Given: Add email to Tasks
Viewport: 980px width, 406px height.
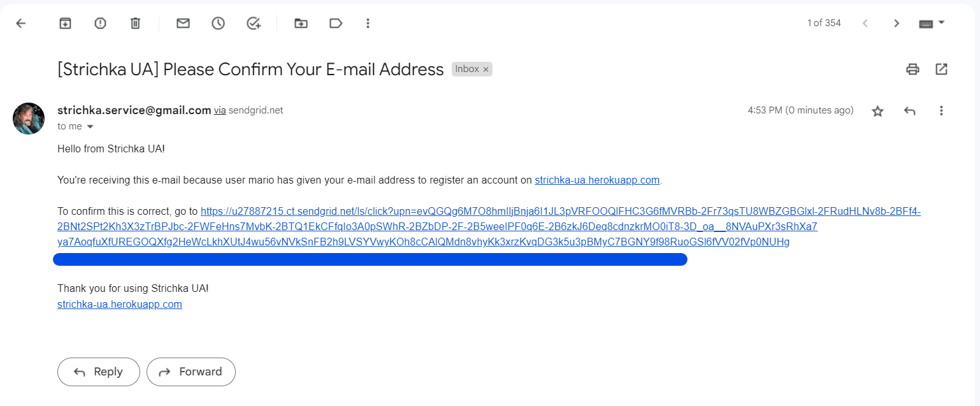Looking at the screenshot, I should (x=254, y=23).
